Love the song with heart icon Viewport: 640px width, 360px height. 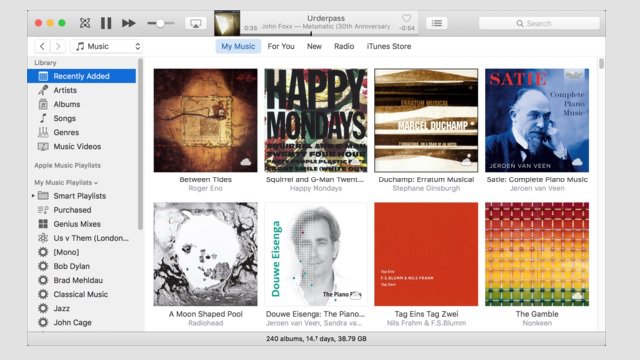(406, 18)
